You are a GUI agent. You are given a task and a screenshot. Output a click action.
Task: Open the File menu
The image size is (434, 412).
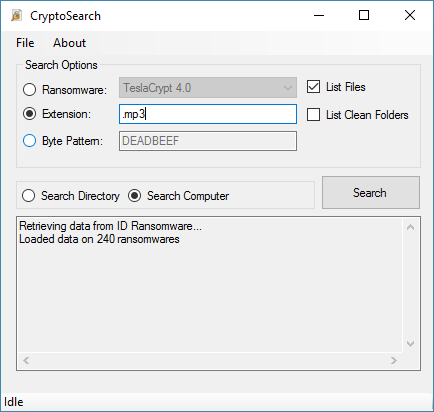[25, 43]
